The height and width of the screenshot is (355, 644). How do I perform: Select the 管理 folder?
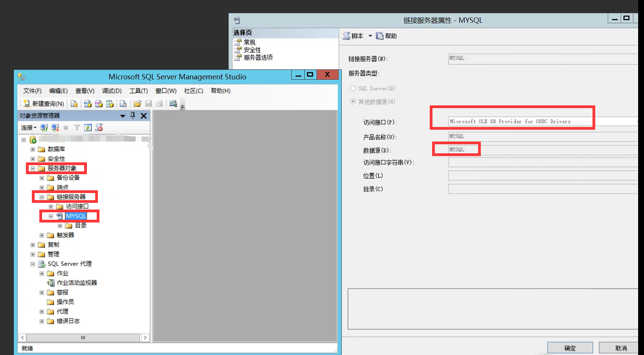53,254
